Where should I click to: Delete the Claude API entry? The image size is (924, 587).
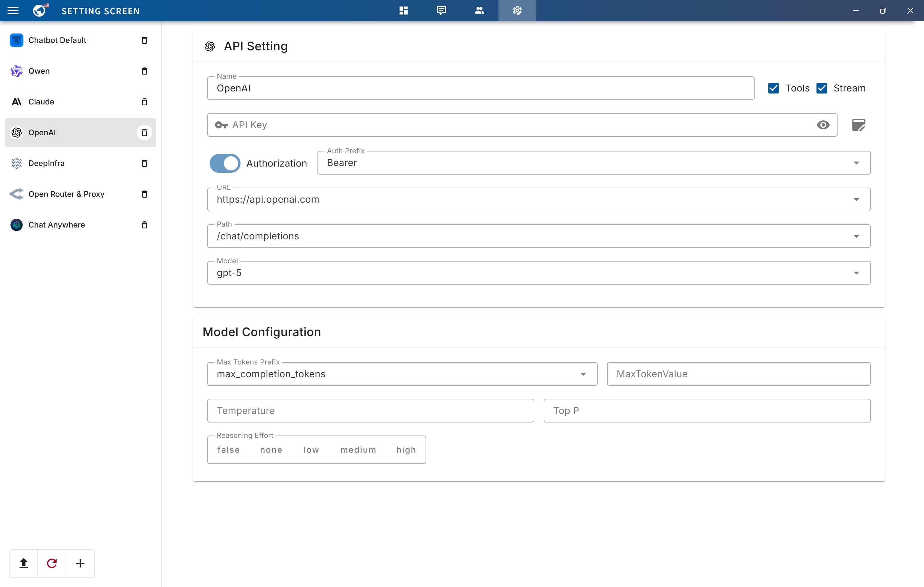(144, 101)
